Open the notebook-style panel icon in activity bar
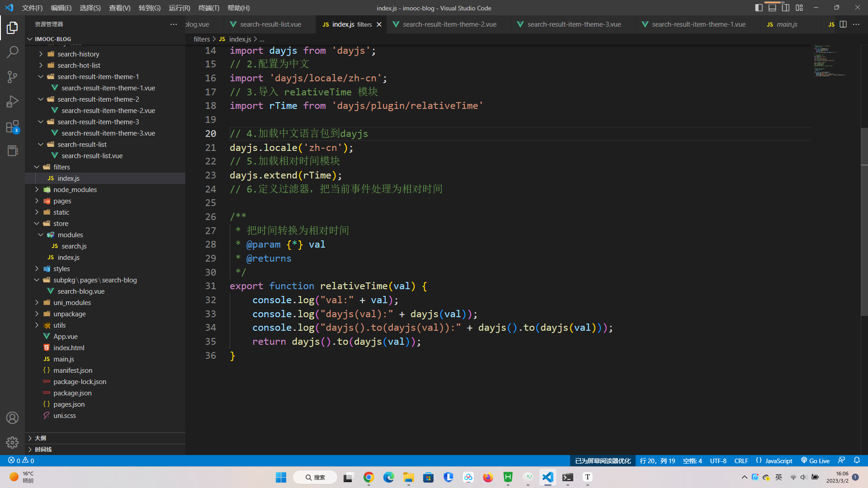The height and width of the screenshot is (488, 868). tap(12, 150)
